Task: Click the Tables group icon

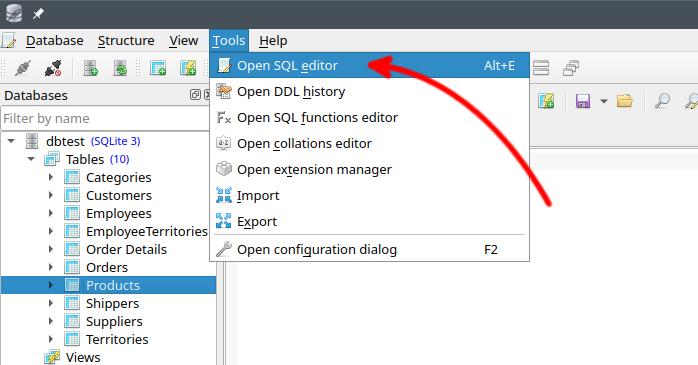Action: [52, 159]
